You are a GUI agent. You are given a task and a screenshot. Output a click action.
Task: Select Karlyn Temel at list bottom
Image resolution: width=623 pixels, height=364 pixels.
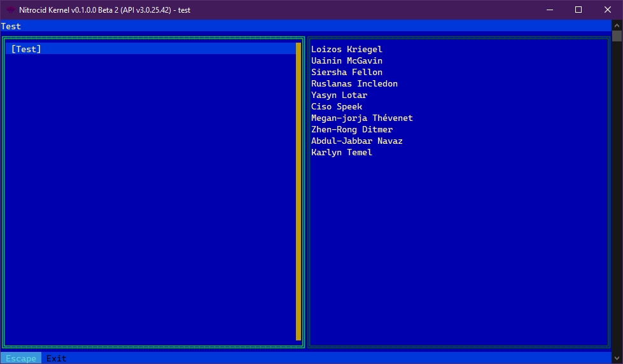[342, 153]
